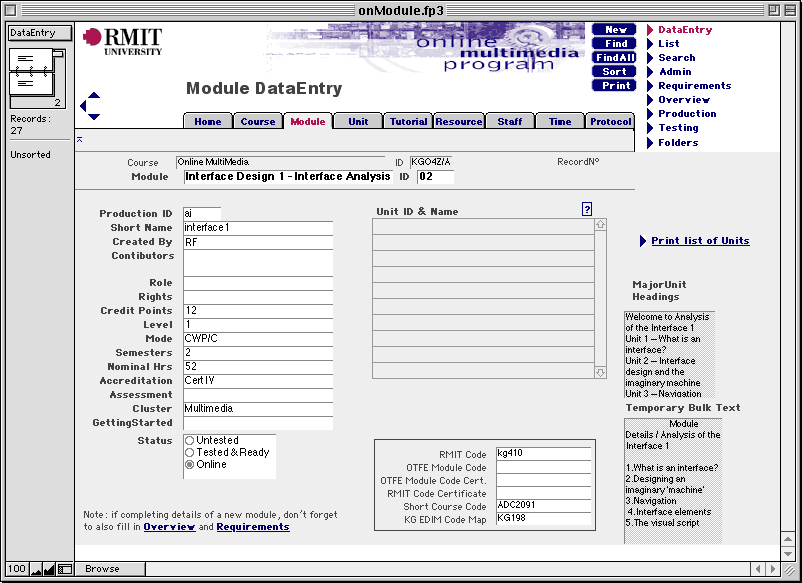Click the zoom-out icon in the status bar
This screenshot has height=583, width=802.
pos(34,568)
